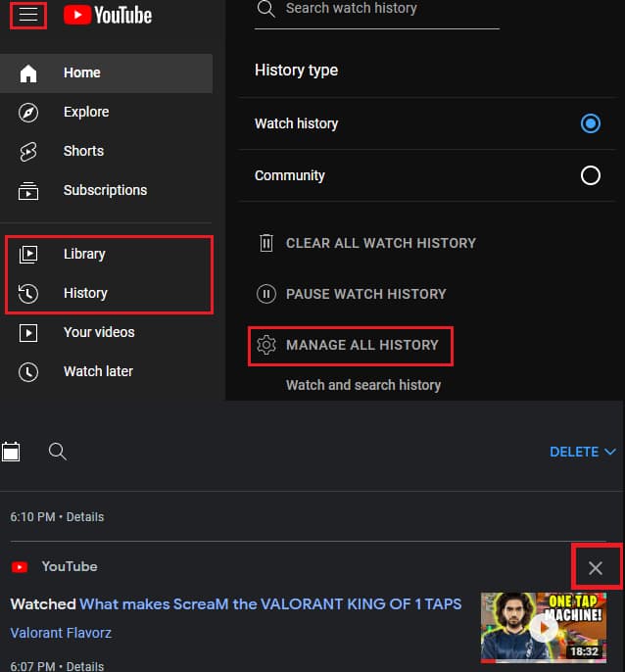Click the pause circle icon

tap(266, 295)
